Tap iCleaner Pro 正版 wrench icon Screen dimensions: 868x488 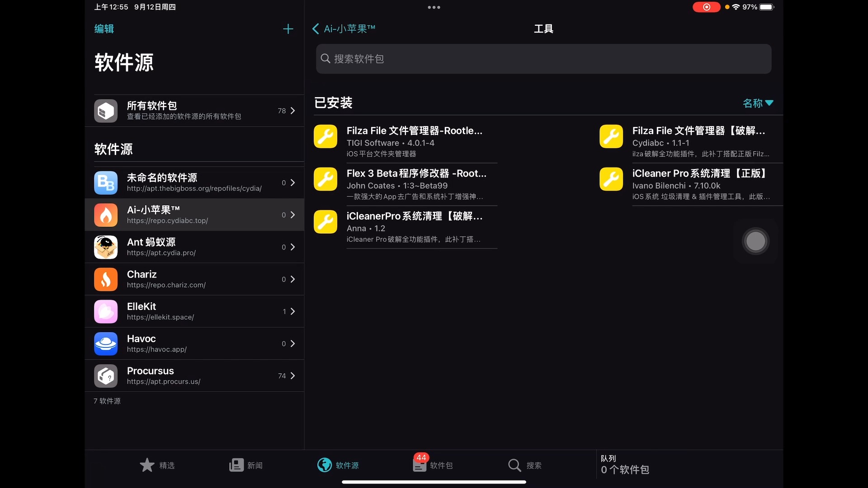point(611,179)
